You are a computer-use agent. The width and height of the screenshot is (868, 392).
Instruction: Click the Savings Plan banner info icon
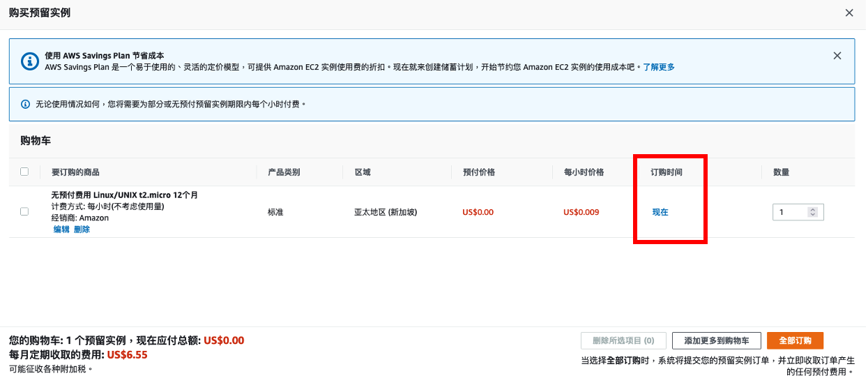(x=30, y=61)
